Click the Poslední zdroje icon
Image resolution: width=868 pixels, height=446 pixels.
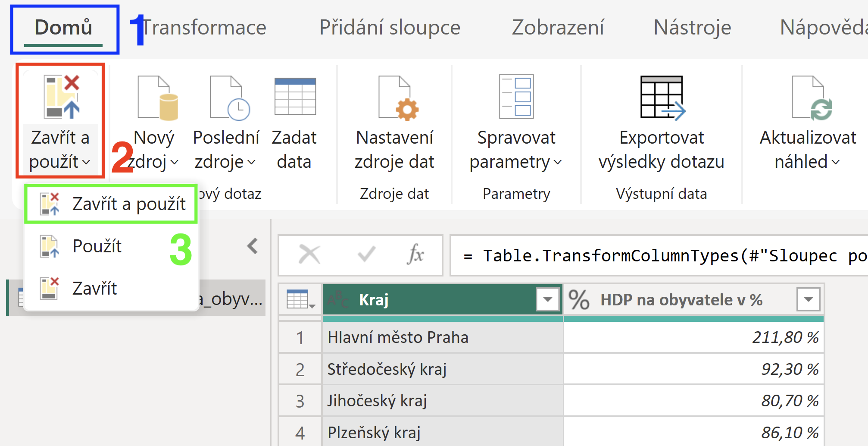tap(230, 97)
